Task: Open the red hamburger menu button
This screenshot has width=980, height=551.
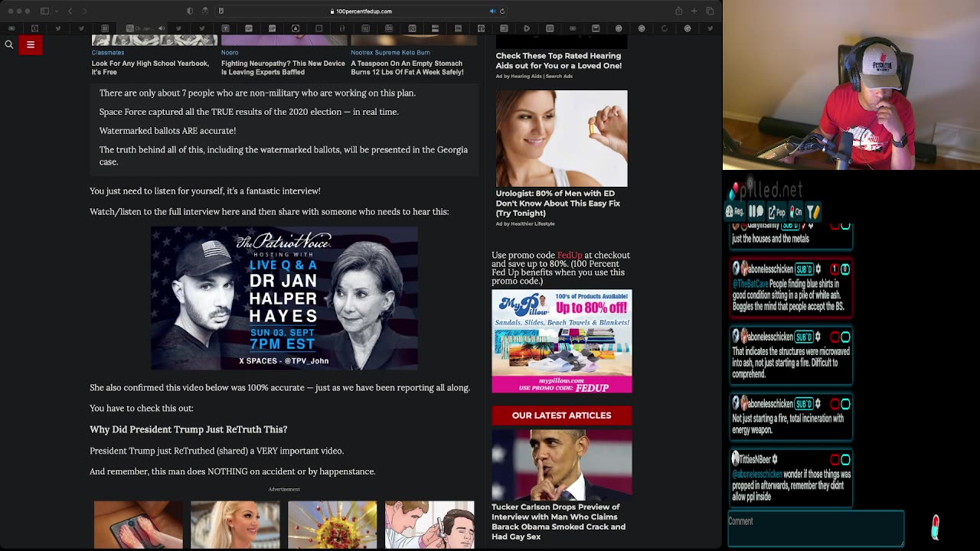Action: click(31, 44)
